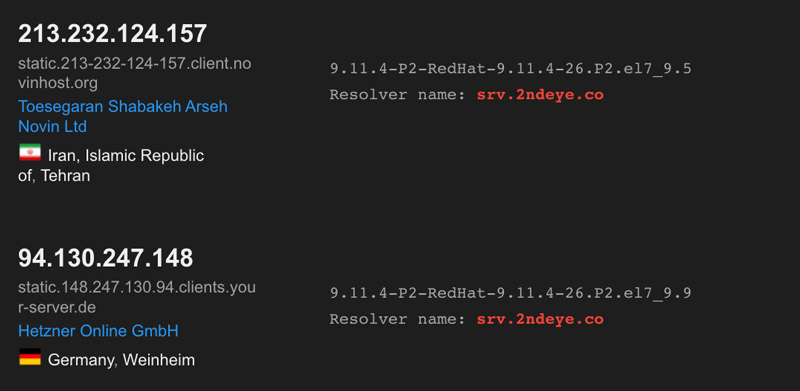The image size is (800, 391).
Task: Select version string ending el7_9.5
Action: pyautogui.click(x=511, y=69)
